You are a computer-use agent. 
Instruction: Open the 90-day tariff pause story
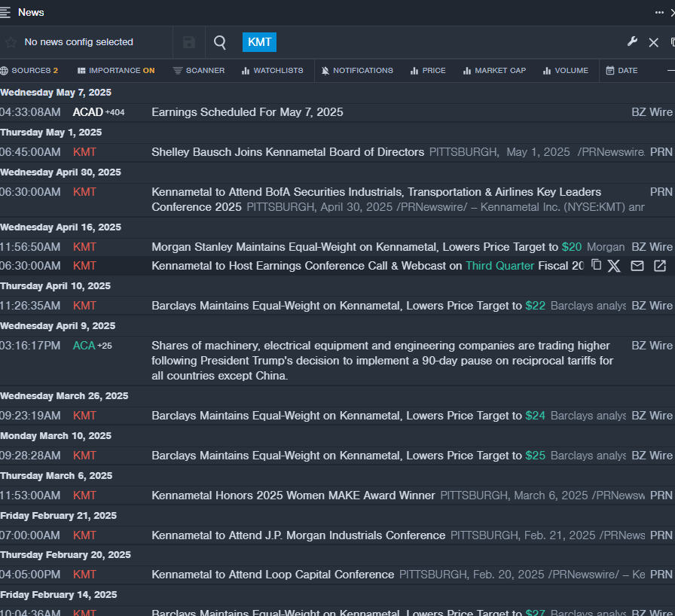(382, 361)
